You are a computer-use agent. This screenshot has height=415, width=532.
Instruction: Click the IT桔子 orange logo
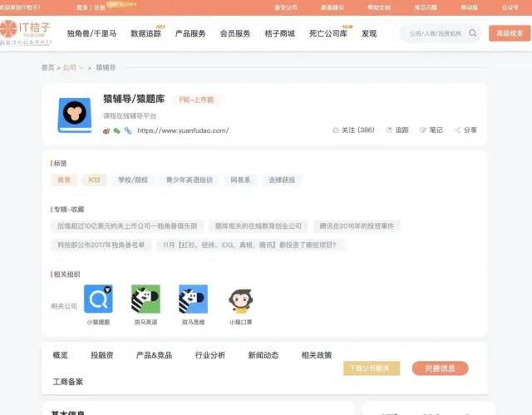tap(26, 32)
